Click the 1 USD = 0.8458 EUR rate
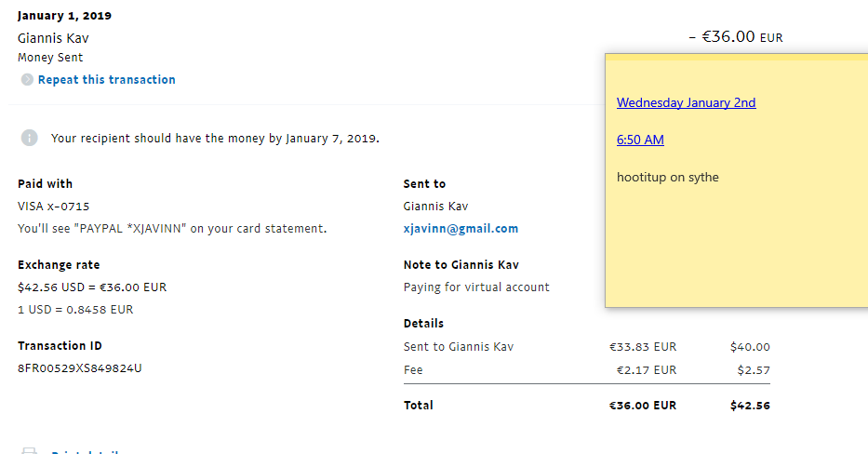The image size is (868, 454). tap(75, 310)
